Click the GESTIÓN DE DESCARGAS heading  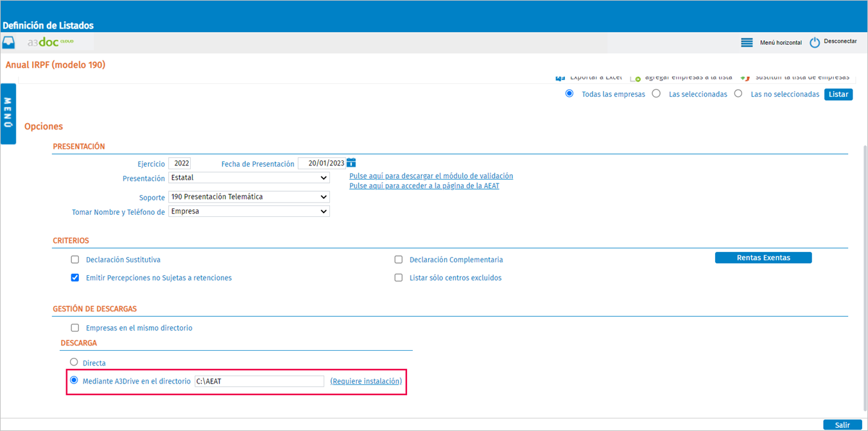(x=94, y=308)
